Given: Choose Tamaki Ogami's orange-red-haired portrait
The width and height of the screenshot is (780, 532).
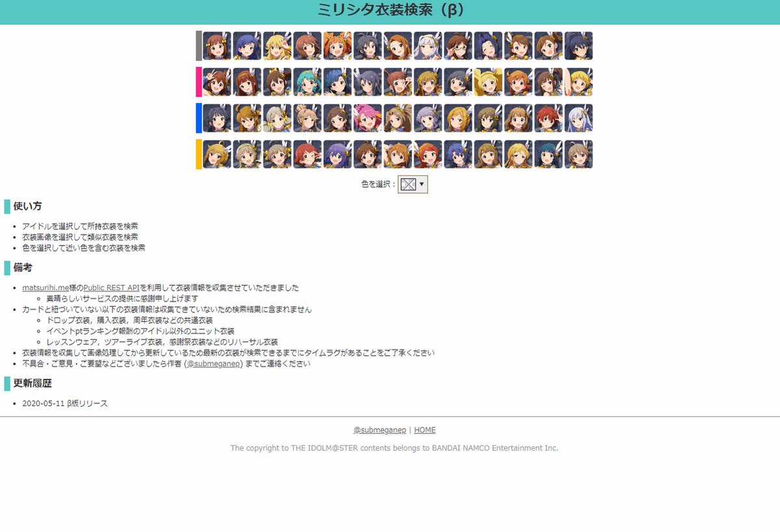Looking at the screenshot, I should coord(428,155).
